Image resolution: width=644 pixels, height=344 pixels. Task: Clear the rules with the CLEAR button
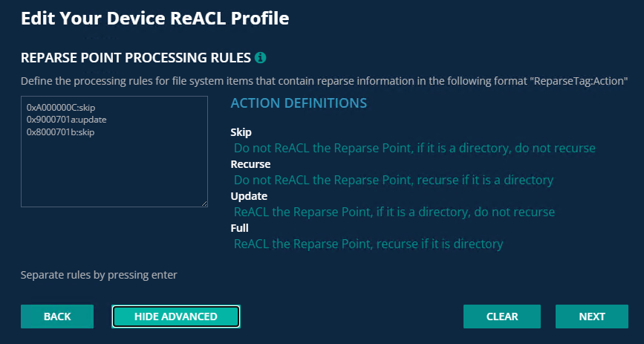click(502, 317)
